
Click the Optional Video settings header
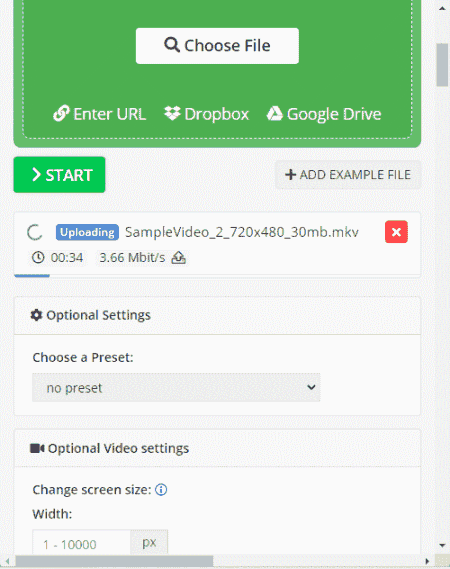point(217,449)
